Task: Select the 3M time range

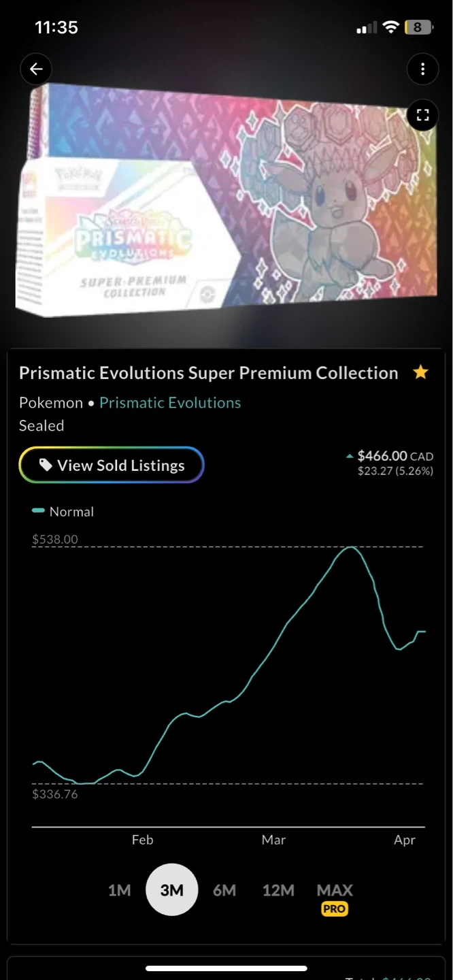Action: (x=171, y=890)
